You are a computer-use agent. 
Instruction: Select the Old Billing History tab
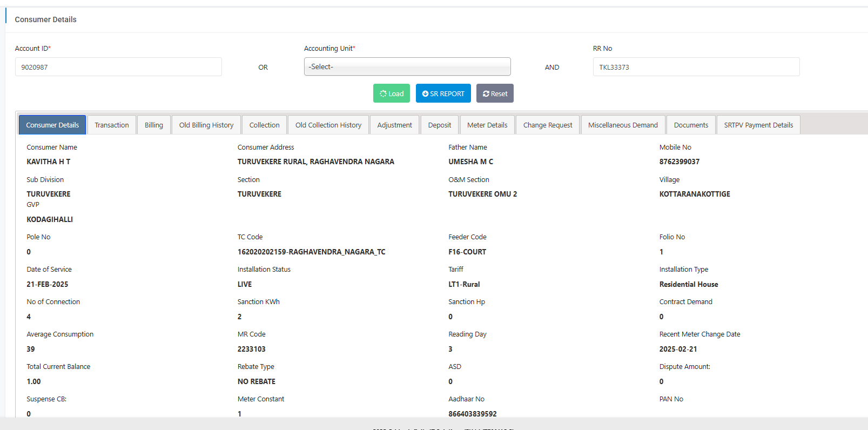tap(206, 125)
